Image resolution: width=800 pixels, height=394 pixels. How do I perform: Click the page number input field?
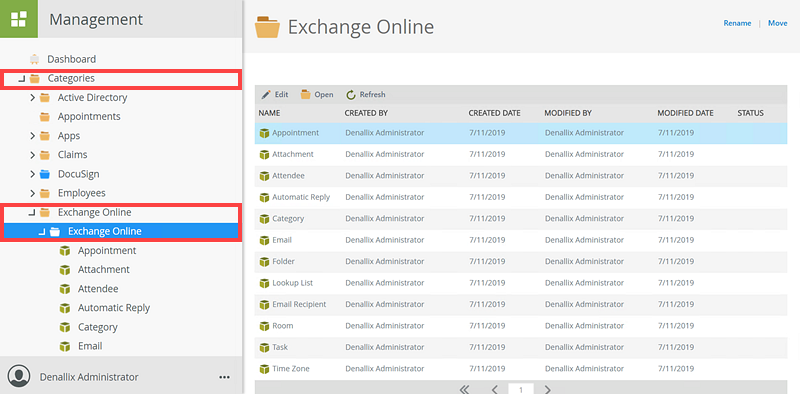pyautogui.click(x=521, y=389)
